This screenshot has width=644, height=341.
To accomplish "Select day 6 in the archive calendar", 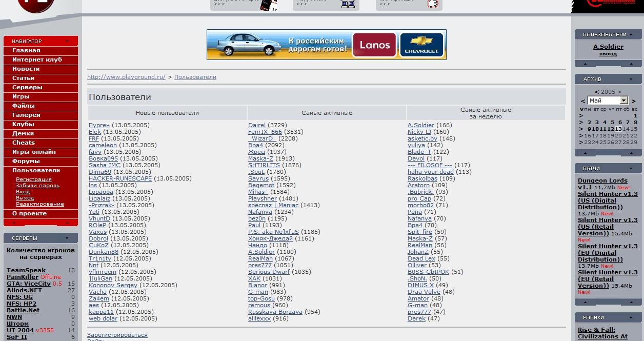I will point(620,123).
